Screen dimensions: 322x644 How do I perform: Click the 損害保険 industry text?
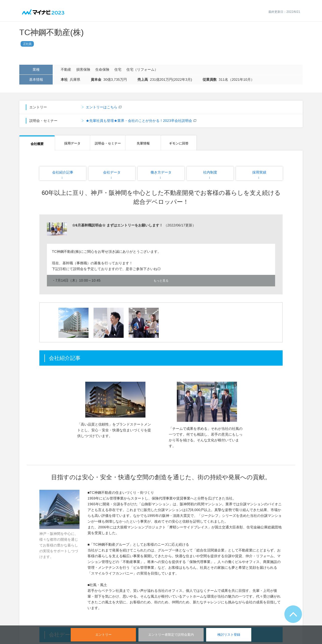pos(83,69)
